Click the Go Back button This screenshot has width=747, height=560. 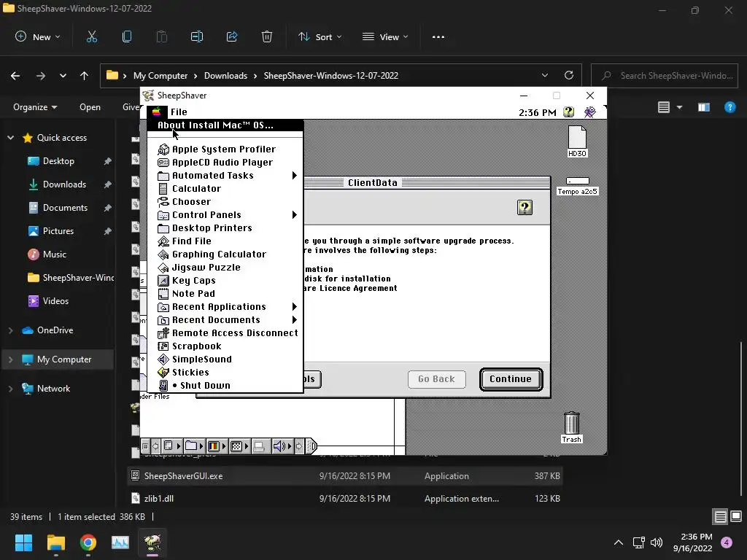436,379
